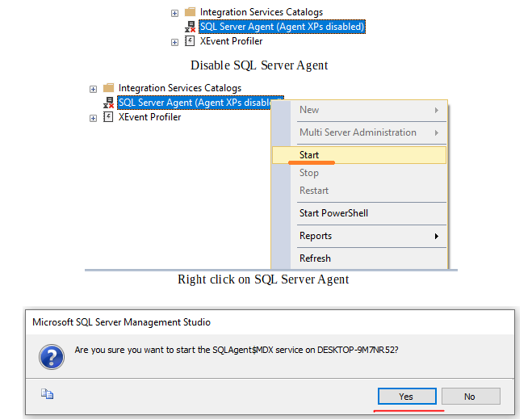Click the lower XEvent Profiler icon
Viewport: 532px width, 420px height.
click(x=108, y=117)
